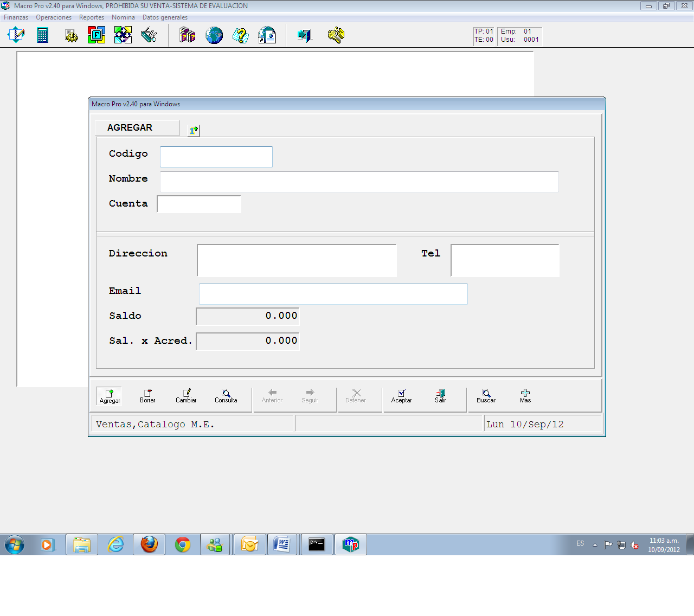The height and width of the screenshot is (616, 694).
Task: Open the Nomina menu
Action: click(123, 17)
